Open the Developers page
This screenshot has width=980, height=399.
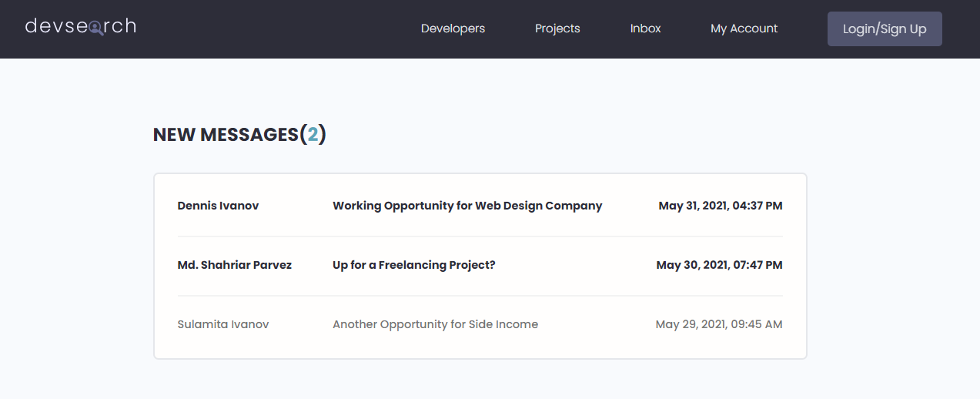(x=453, y=28)
